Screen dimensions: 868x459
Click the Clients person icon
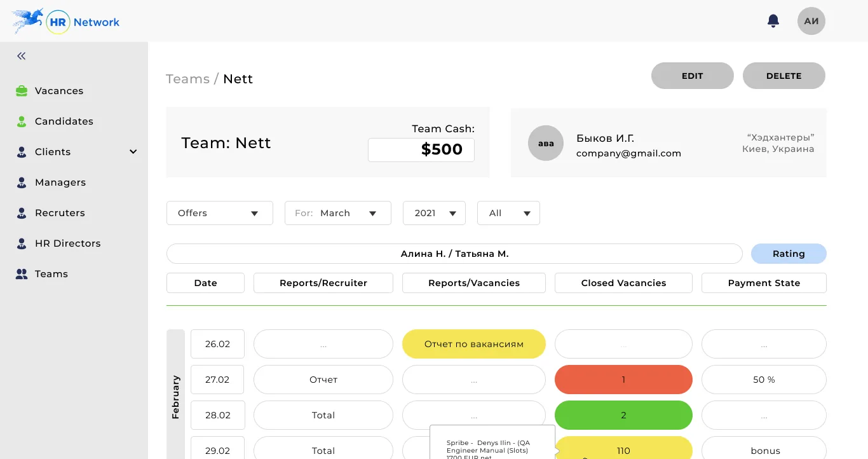tap(22, 152)
